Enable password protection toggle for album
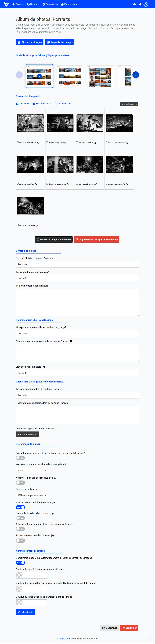Screen dimensions: 155x644 [x=20, y=458]
